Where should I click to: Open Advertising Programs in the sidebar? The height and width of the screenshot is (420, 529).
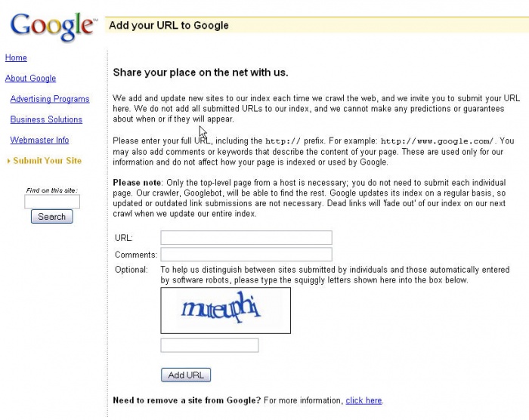pos(50,99)
